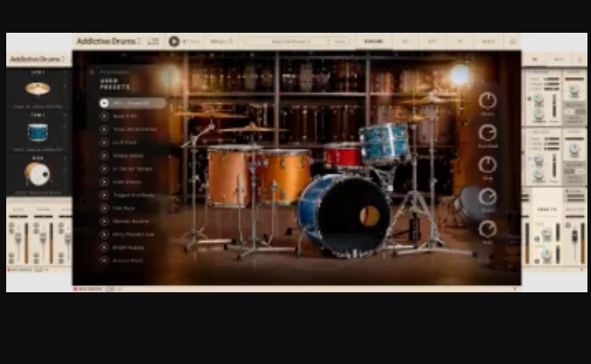Viewport: 591px width, 364px height.
Task: Click Addictive Drums 2 logo in left window
Action: pos(37,59)
